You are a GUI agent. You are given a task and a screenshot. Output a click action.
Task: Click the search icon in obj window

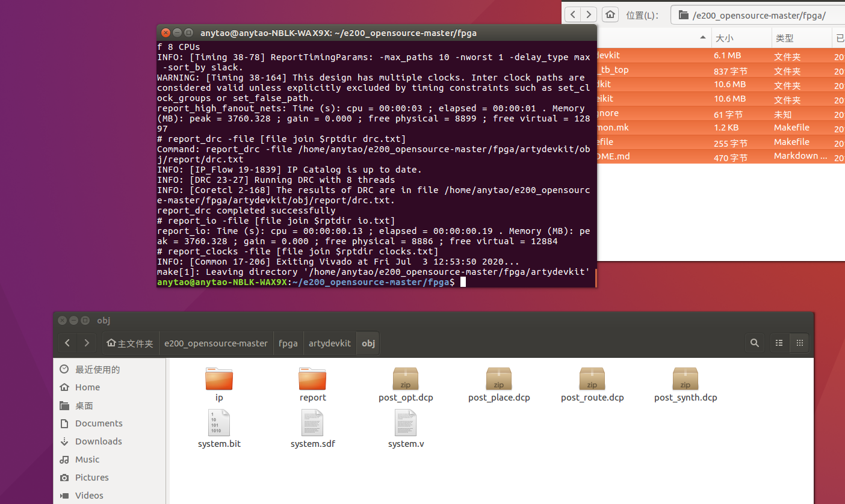pyautogui.click(x=754, y=343)
